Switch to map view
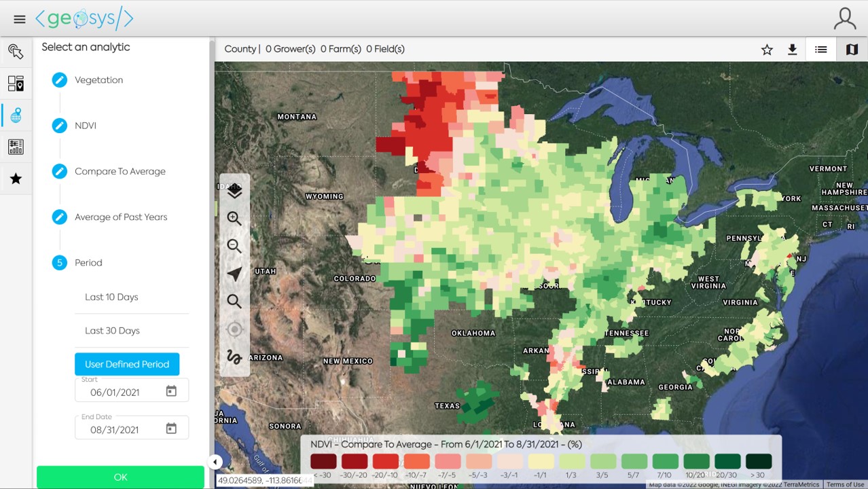Viewport: 868px width, 489px height. [852, 50]
